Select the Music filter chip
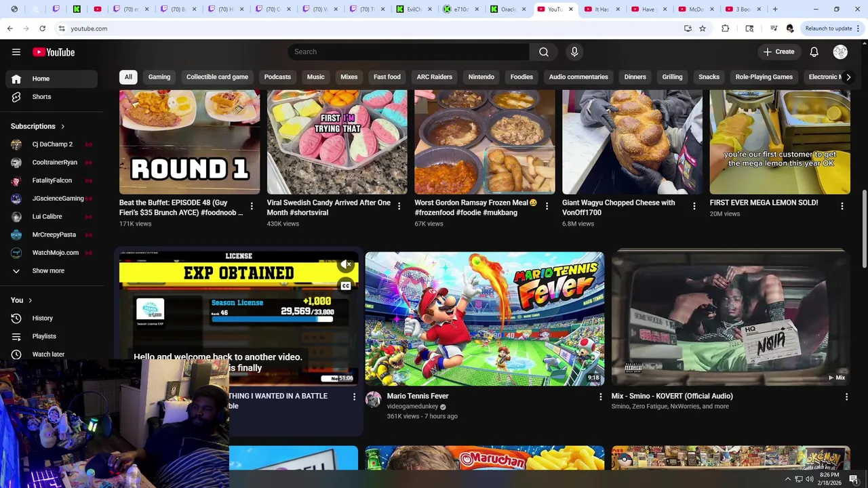This screenshot has height=488, width=868. tap(315, 77)
